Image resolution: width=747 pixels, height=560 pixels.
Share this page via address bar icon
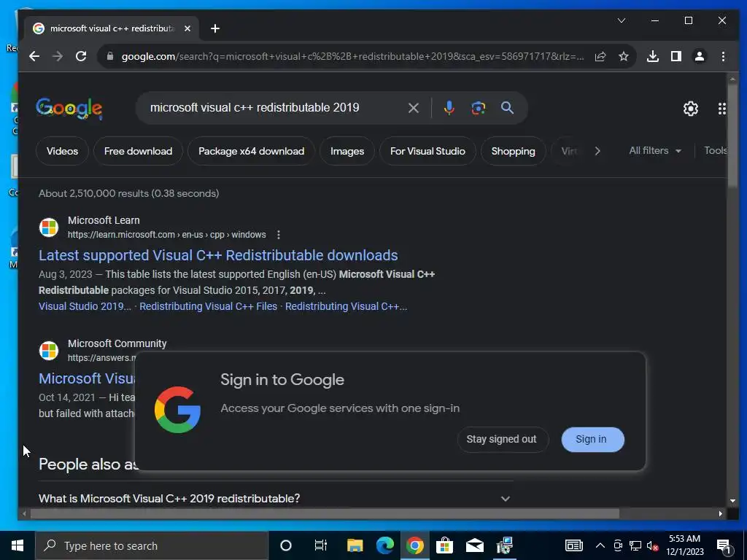point(600,56)
